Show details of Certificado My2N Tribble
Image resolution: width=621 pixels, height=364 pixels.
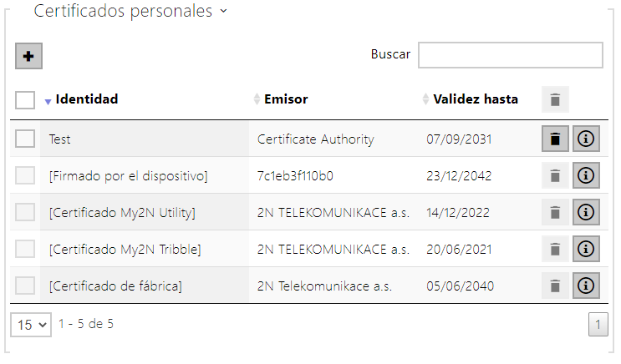[x=586, y=249]
